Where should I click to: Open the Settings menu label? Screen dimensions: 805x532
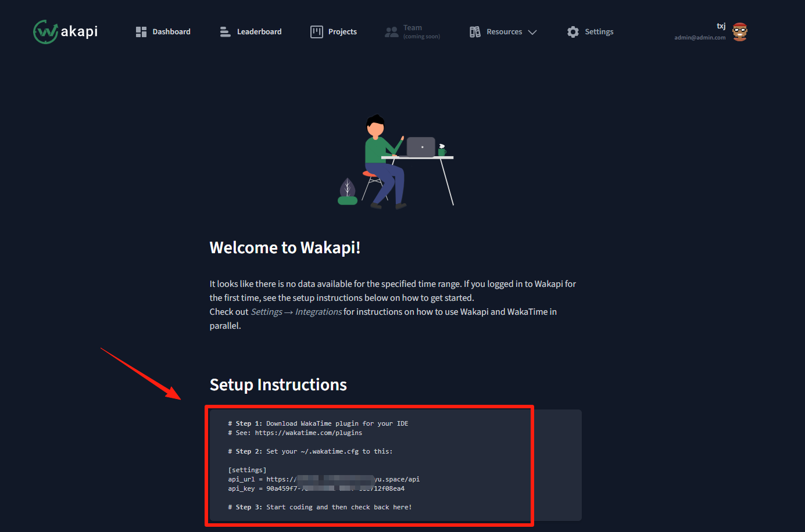coord(599,32)
